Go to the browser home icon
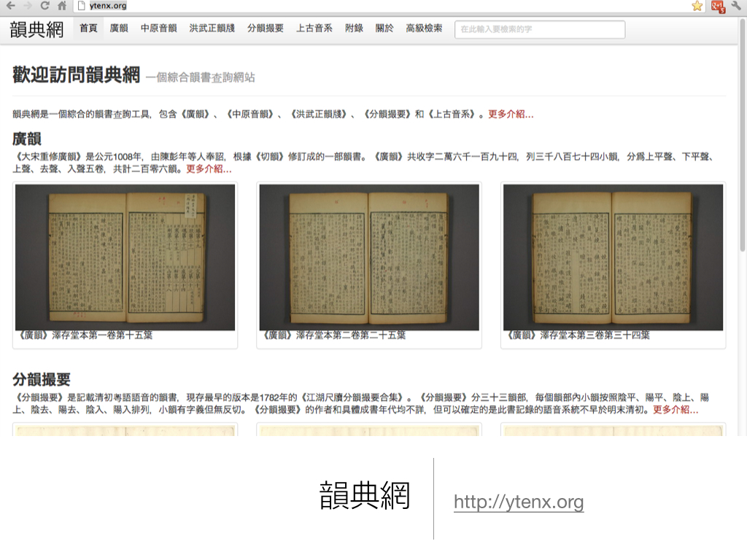The height and width of the screenshot is (560, 747). 62,6
